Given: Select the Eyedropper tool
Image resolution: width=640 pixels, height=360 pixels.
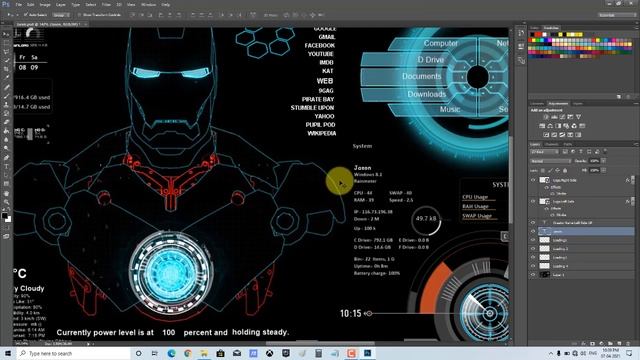Looking at the screenshot, I should coord(7,78).
